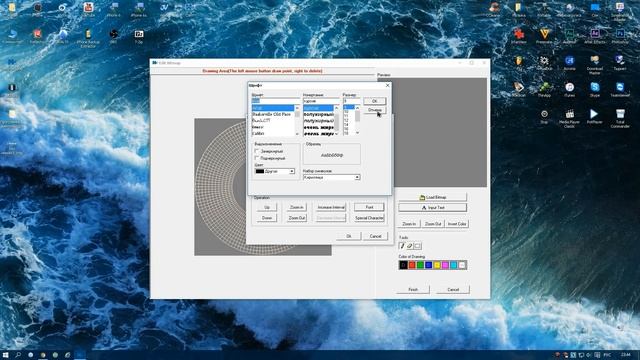Click size list scrollbar down arrow
This screenshot has height=360, width=640.
[x=358, y=133]
